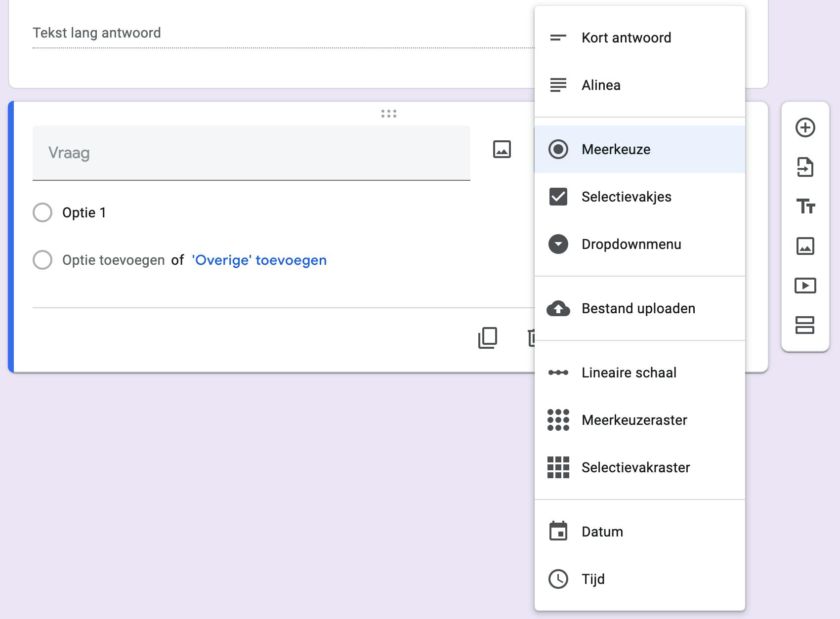
Task: Add a title and description block
Action: (x=805, y=206)
